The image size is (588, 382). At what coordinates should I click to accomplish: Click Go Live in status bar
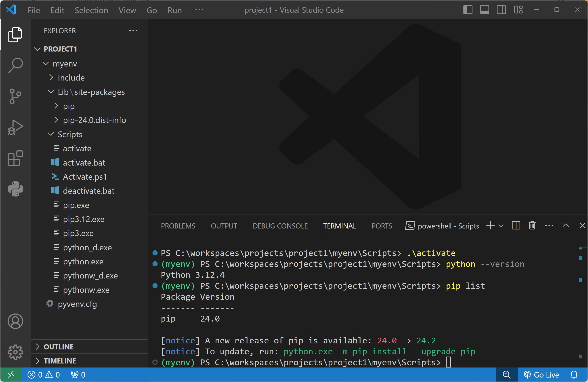542,375
